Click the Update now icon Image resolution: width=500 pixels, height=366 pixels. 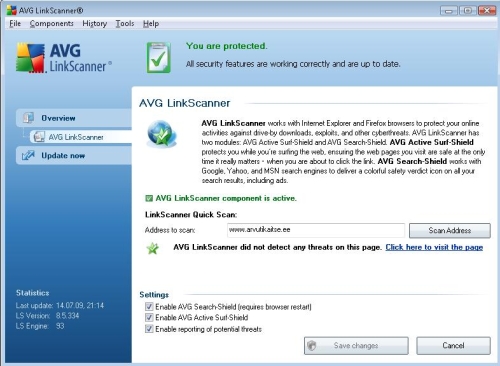pyautogui.click(x=28, y=155)
